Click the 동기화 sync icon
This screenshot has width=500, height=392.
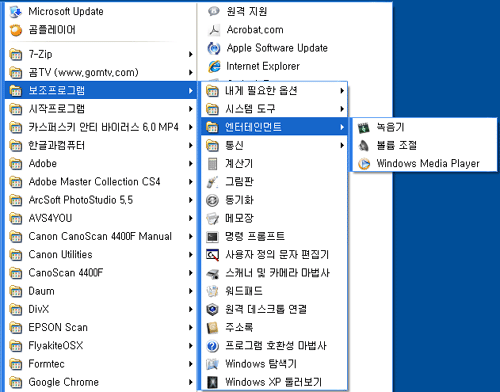pyautogui.click(x=212, y=200)
